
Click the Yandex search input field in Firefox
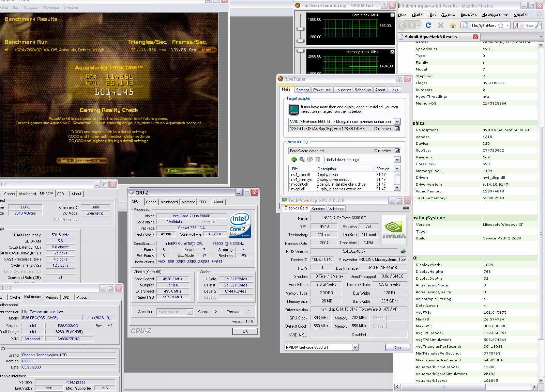[530, 25]
